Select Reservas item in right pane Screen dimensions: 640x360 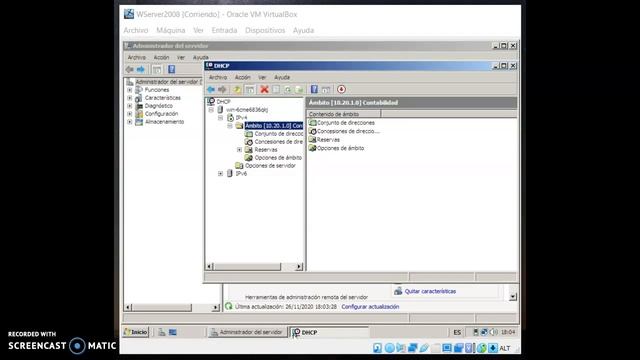[x=324, y=140]
